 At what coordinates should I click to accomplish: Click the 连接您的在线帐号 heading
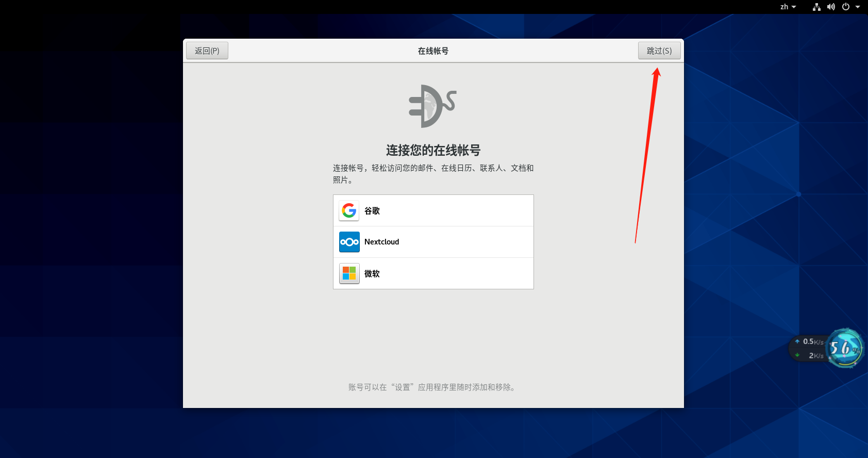pos(433,150)
